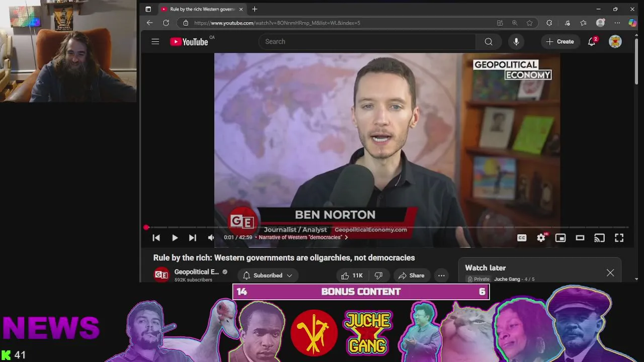The width and height of the screenshot is (644, 362).
Task: Open the media control music note icon
Action: tap(567, 23)
